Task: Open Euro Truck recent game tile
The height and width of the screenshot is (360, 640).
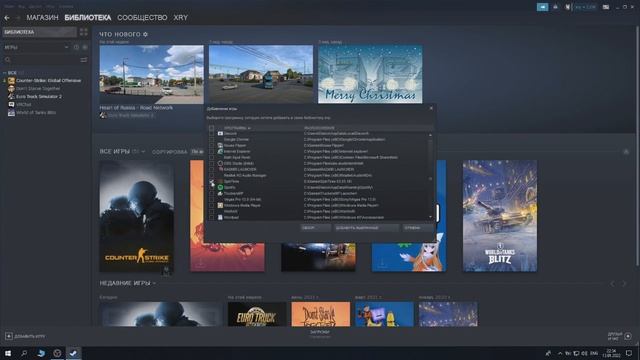Action: 257,314
